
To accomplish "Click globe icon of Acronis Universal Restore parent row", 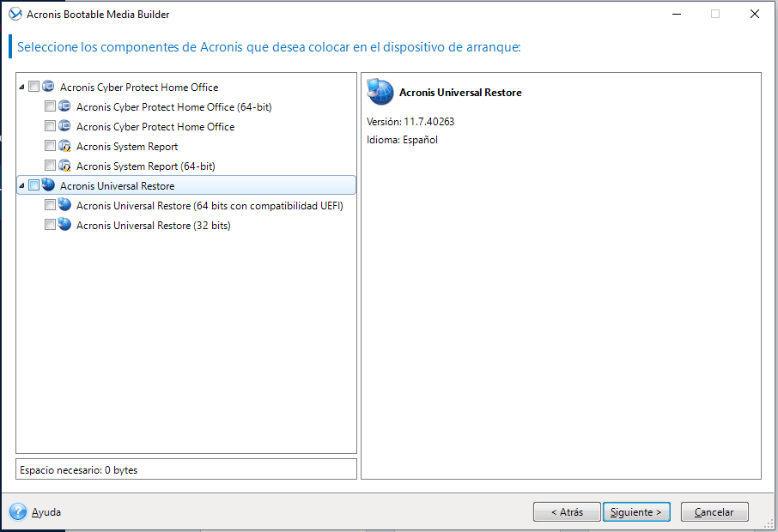I will (48, 185).
